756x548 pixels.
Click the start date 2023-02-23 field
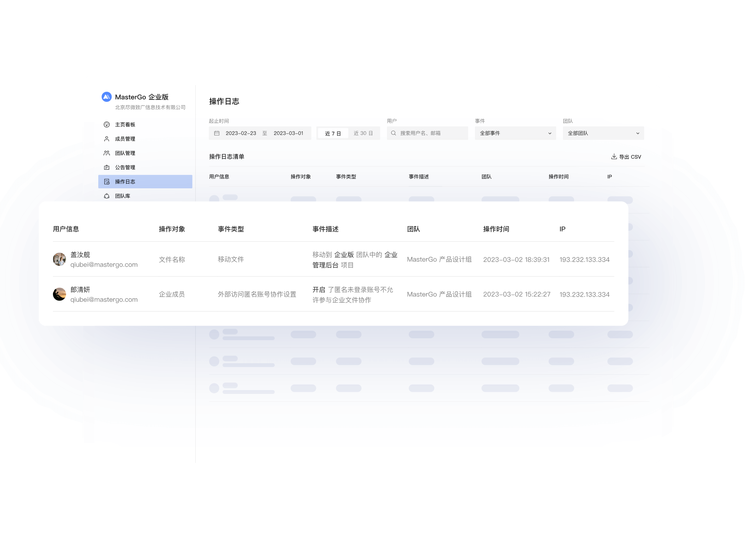[241, 133]
